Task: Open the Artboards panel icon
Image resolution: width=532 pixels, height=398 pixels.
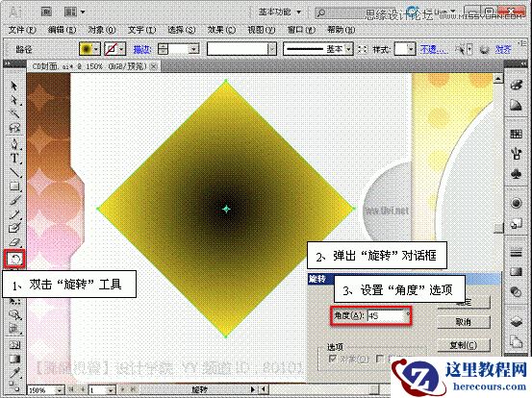Action: 516,340
